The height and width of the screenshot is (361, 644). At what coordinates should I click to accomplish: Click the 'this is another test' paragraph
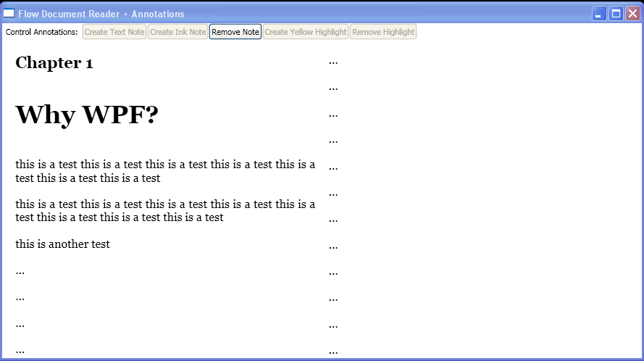(x=62, y=244)
